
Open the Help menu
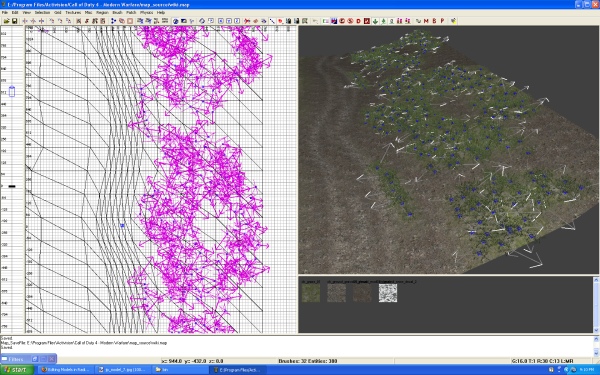click(x=161, y=13)
